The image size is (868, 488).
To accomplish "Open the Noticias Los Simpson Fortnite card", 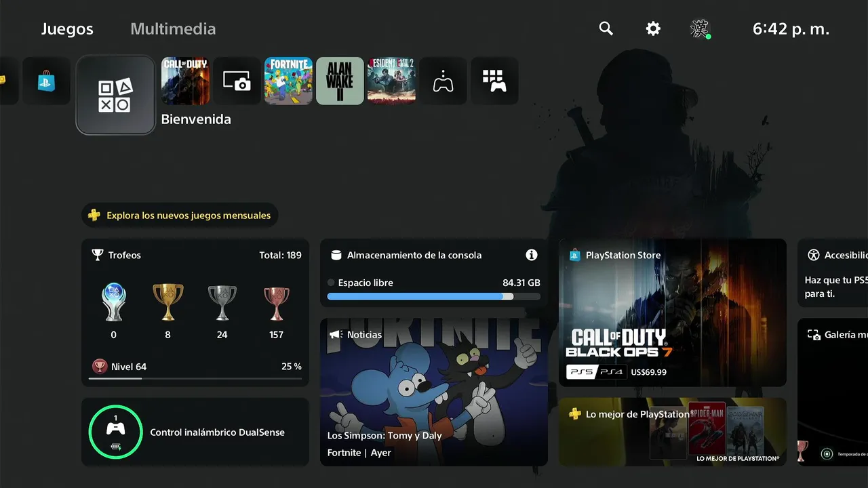I will [434, 392].
